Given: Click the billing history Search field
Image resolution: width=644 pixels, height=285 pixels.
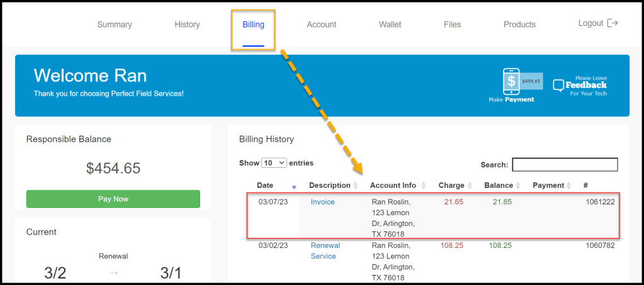Looking at the screenshot, I should (x=565, y=165).
